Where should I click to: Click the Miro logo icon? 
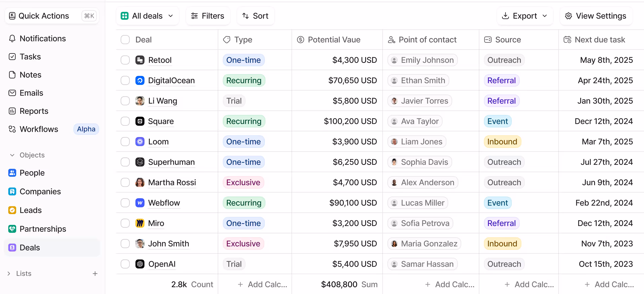click(x=140, y=223)
